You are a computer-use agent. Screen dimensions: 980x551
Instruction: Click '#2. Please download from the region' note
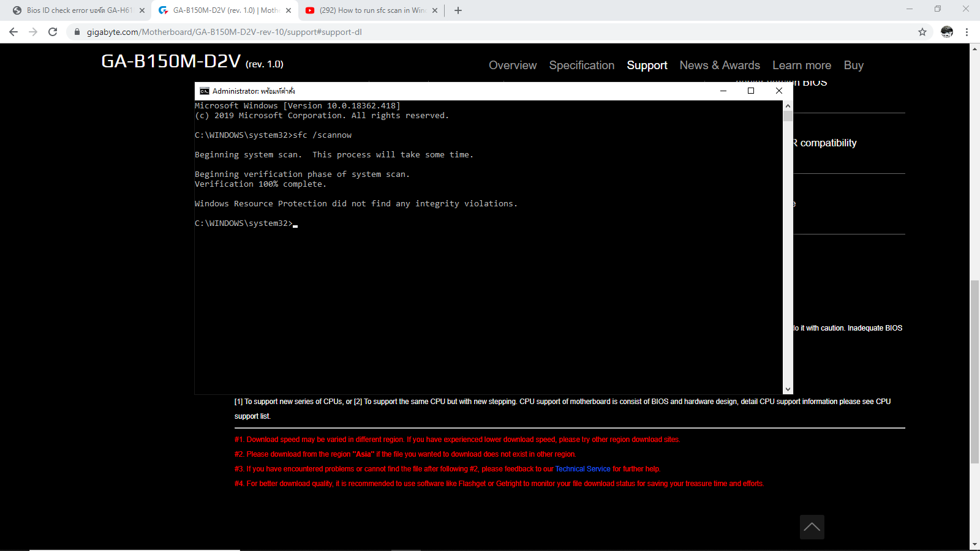(405, 454)
